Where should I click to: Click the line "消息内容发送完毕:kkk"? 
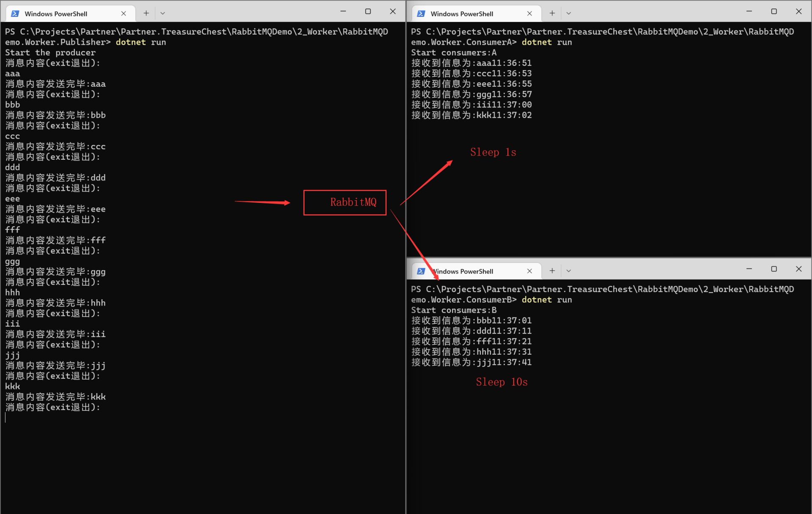tap(55, 396)
